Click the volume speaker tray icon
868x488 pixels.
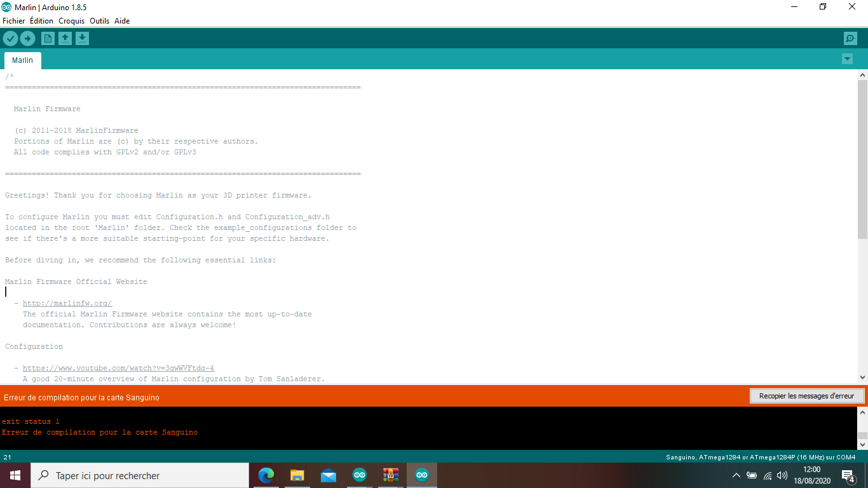click(x=782, y=475)
